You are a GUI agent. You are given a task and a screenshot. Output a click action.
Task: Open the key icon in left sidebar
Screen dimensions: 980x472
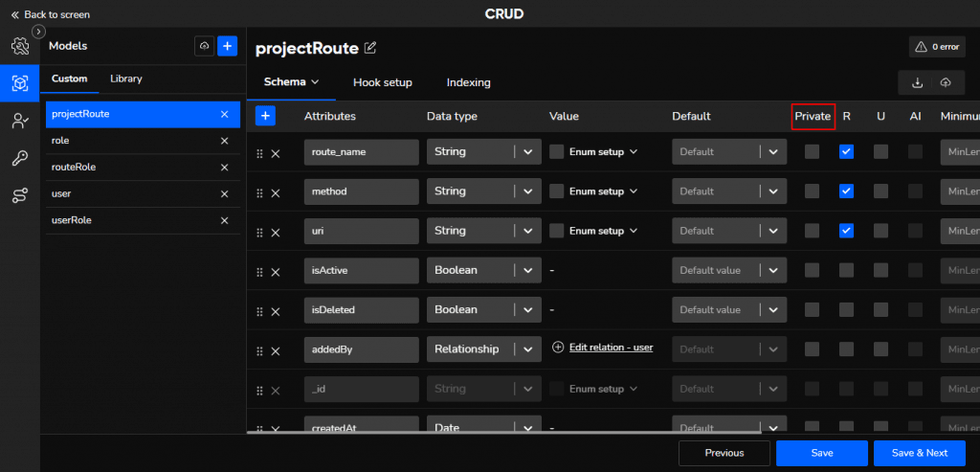pos(19,159)
